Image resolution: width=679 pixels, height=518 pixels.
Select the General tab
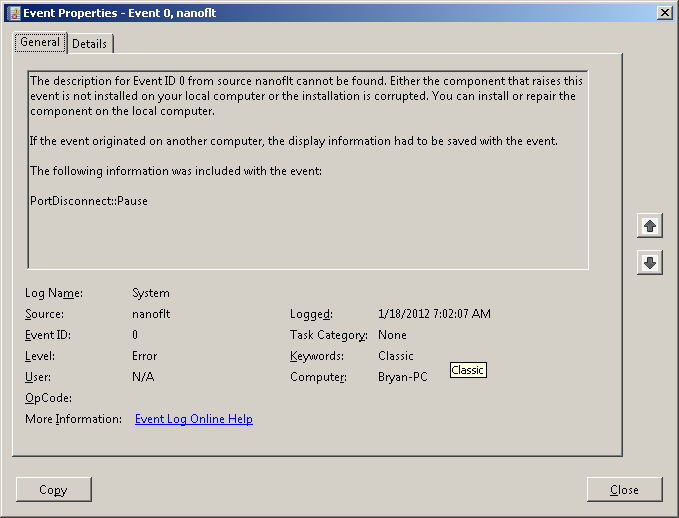pyautogui.click(x=40, y=43)
